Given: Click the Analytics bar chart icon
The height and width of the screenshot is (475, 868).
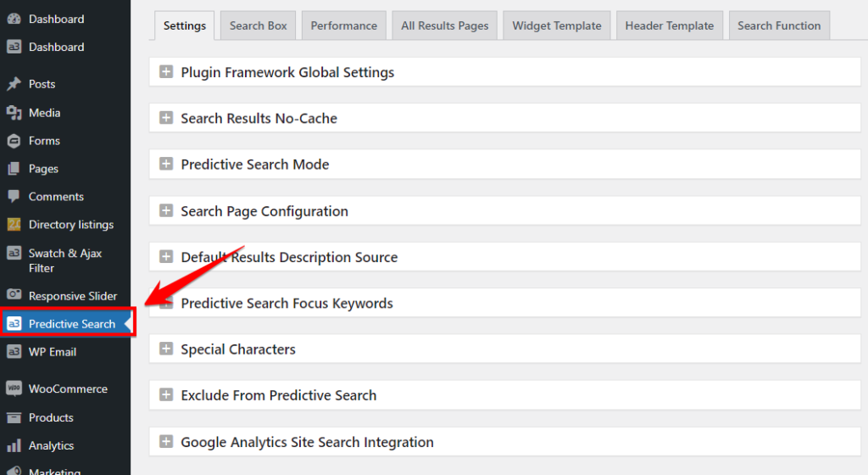Looking at the screenshot, I should click(14, 445).
